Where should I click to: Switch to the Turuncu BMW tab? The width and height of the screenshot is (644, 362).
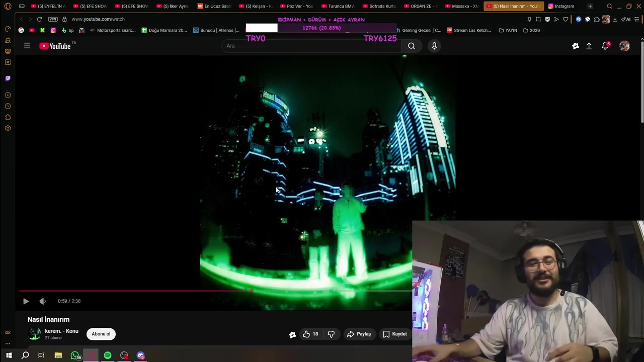coord(338,6)
